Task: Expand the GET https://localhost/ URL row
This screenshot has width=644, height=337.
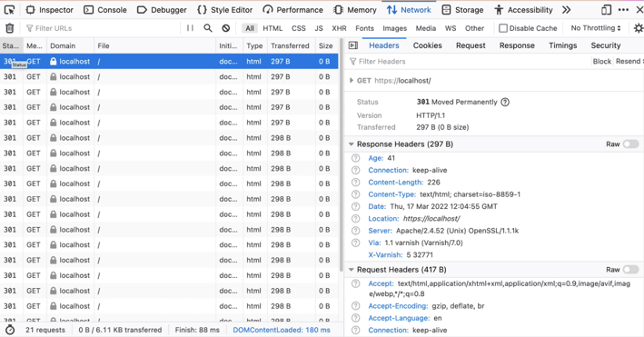Action: click(x=352, y=81)
